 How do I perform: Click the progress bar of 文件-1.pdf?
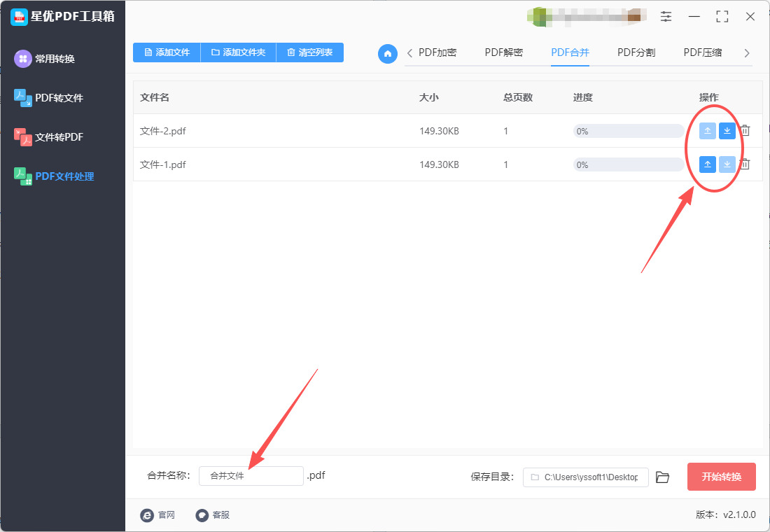point(629,164)
